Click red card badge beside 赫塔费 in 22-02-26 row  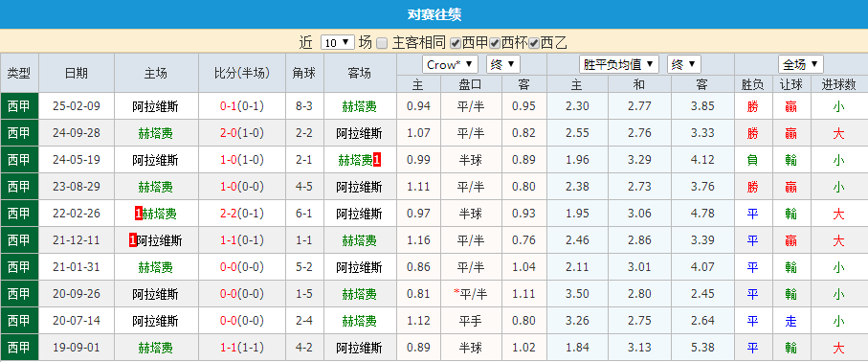[139, 214]
